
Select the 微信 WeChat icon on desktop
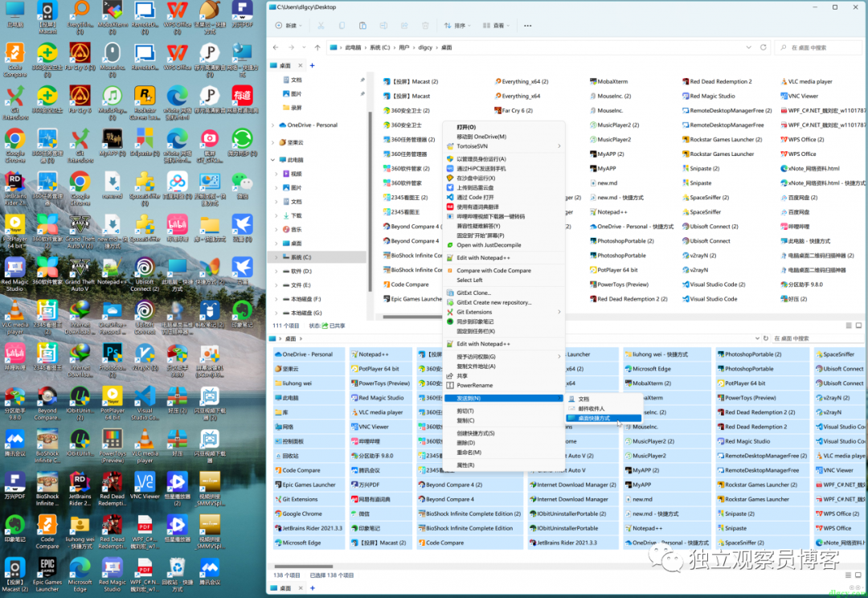[x=243, y=186]
